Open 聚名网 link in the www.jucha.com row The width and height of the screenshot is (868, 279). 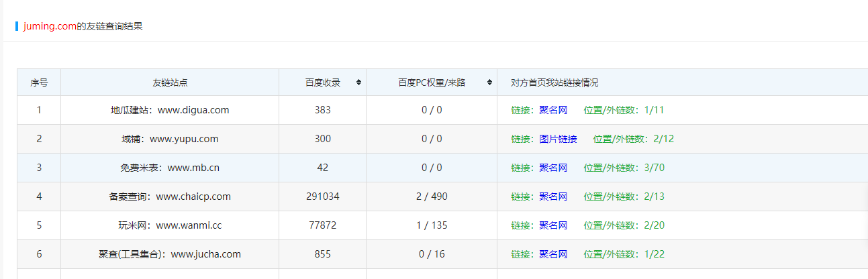(x=552, y=254)
